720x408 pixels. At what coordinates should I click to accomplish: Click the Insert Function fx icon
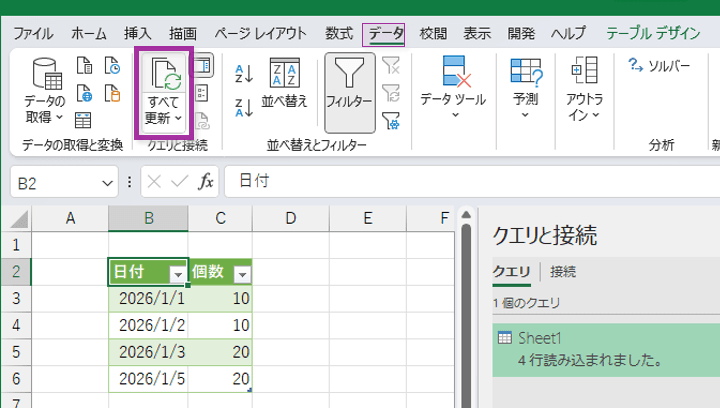coord(206,182)
